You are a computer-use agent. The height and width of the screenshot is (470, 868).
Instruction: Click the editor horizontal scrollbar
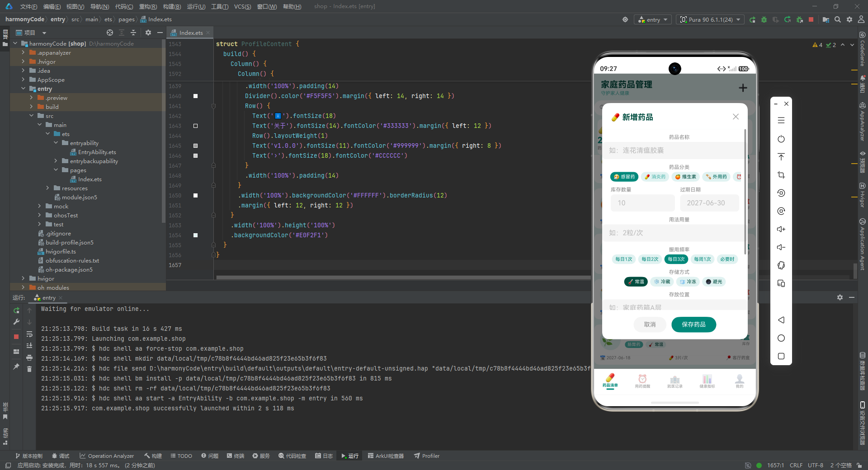pos(403,277)
